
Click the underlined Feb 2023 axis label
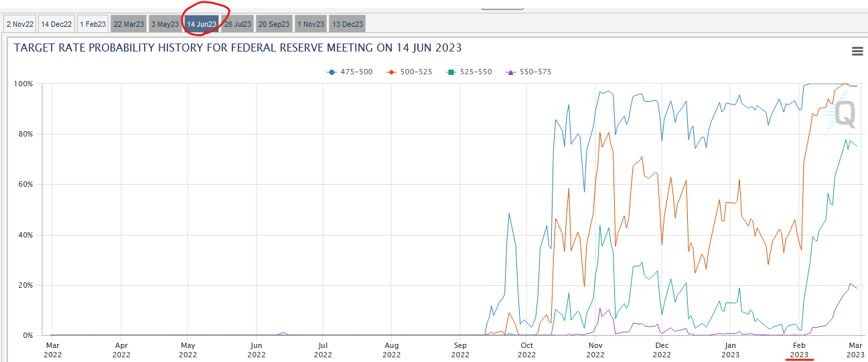point(799,349)
